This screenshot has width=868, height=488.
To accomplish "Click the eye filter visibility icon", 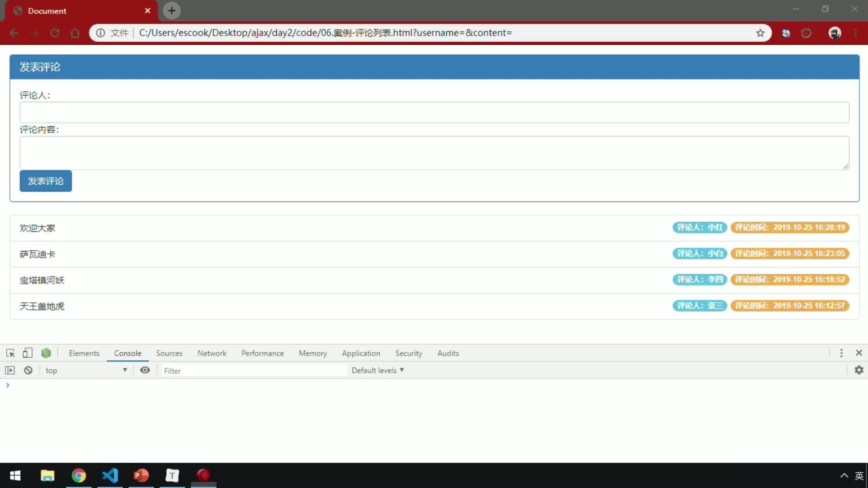I will point(145,370).
